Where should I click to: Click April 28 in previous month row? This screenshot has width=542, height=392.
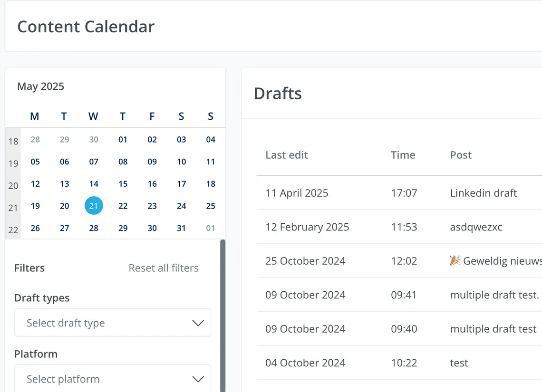[35, 140]
